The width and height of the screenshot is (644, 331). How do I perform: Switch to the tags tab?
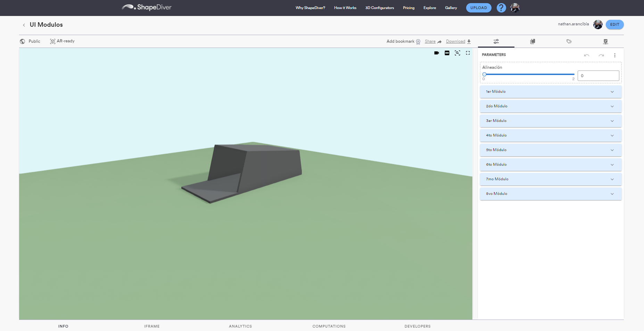tap(569, 41)
